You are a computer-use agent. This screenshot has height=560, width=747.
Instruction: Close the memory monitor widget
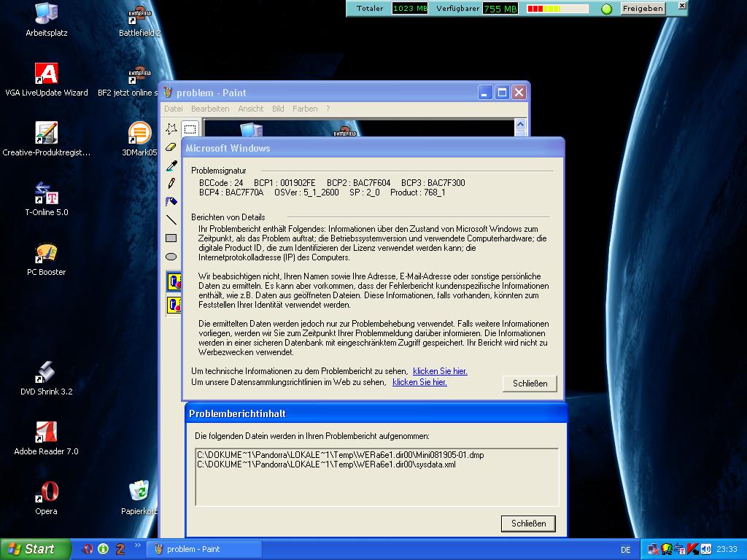coord(682,6)
